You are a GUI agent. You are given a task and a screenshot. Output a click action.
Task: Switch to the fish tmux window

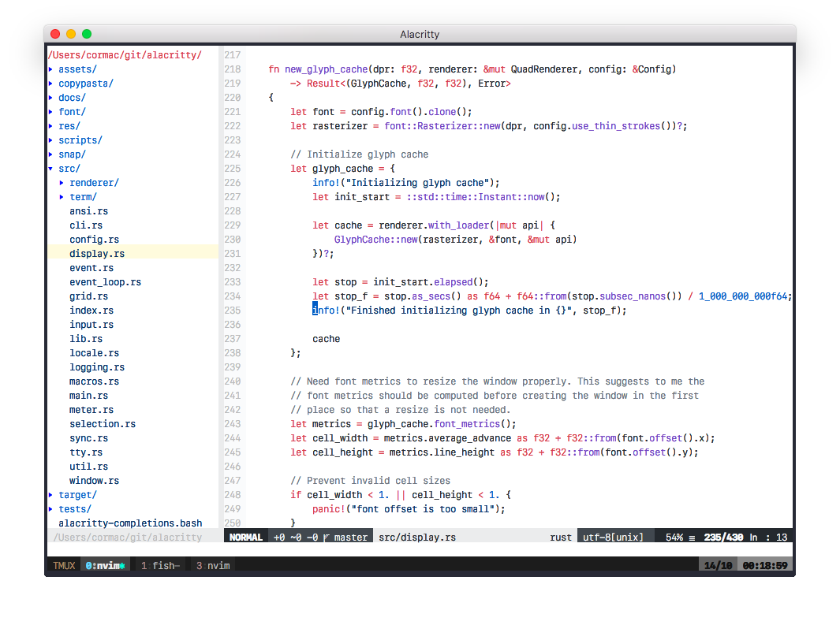[160, 565]
